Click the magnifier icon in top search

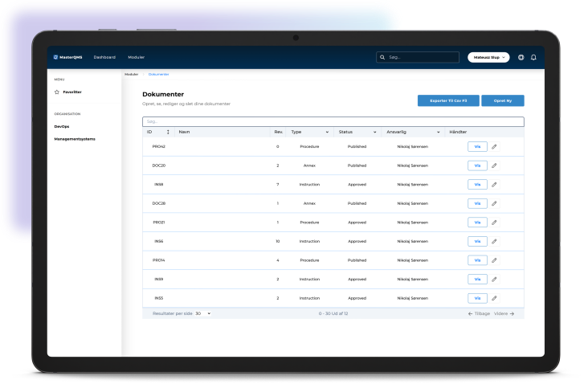[x=382, y=57]
